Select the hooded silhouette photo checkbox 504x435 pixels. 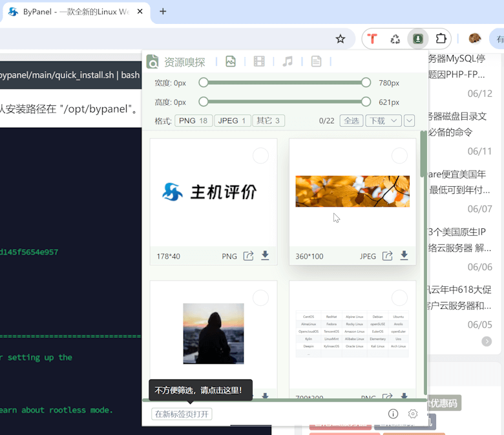click(x=260, y=298)
